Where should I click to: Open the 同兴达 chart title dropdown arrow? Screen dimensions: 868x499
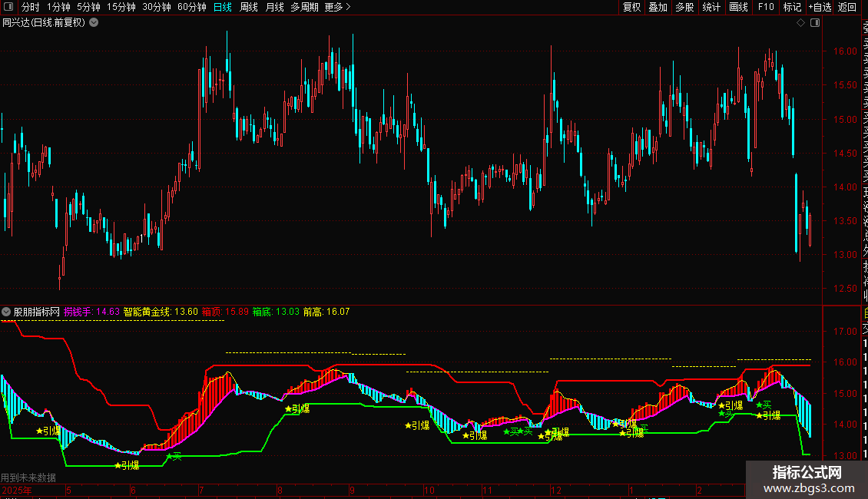pos(94,23)
